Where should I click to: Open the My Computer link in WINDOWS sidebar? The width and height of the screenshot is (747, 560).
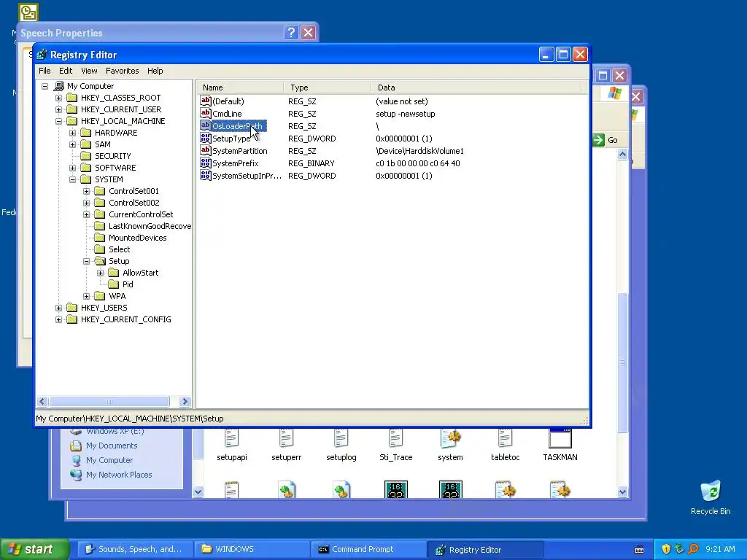(x=109, y=461)
